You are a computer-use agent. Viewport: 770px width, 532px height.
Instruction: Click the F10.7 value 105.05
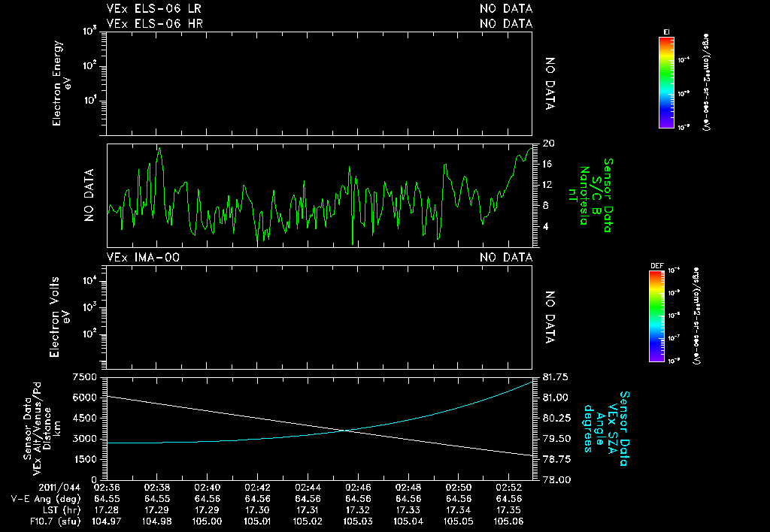pyautogui.click(x=458, y=521)
